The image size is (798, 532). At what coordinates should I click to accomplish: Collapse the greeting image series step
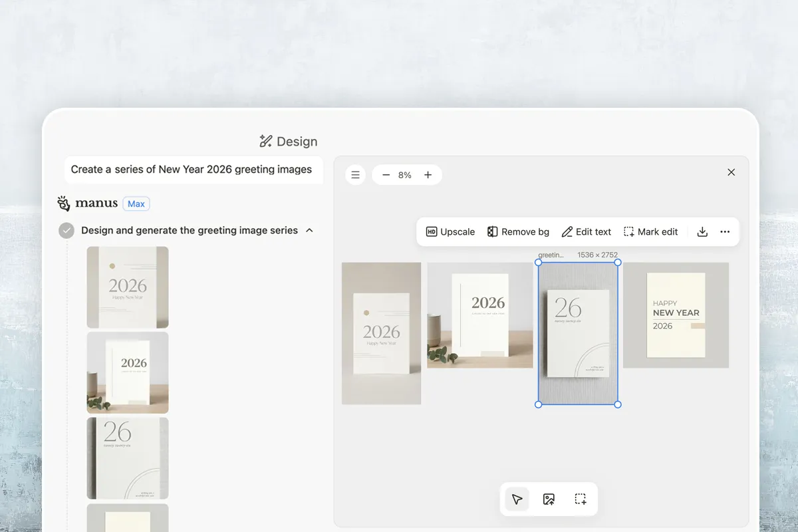point(309,230)
